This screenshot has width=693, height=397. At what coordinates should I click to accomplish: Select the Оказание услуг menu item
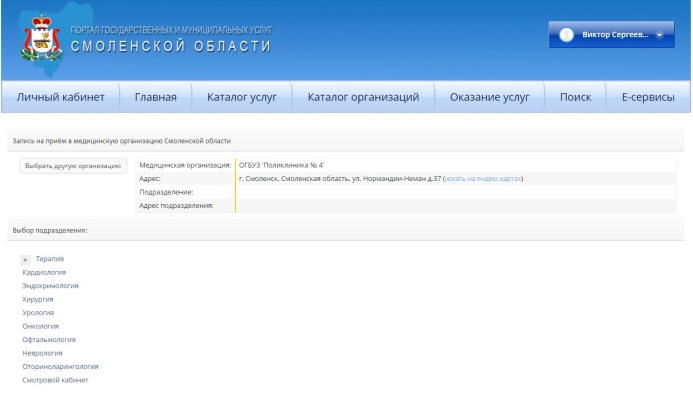pyautogui.click(x=489, y=97)
